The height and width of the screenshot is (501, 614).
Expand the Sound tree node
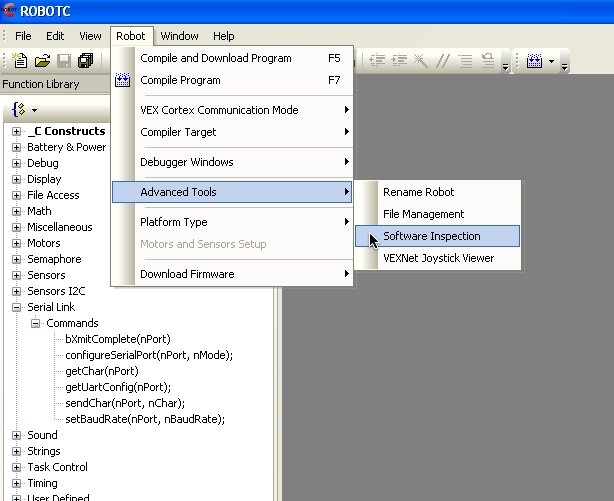16,435
